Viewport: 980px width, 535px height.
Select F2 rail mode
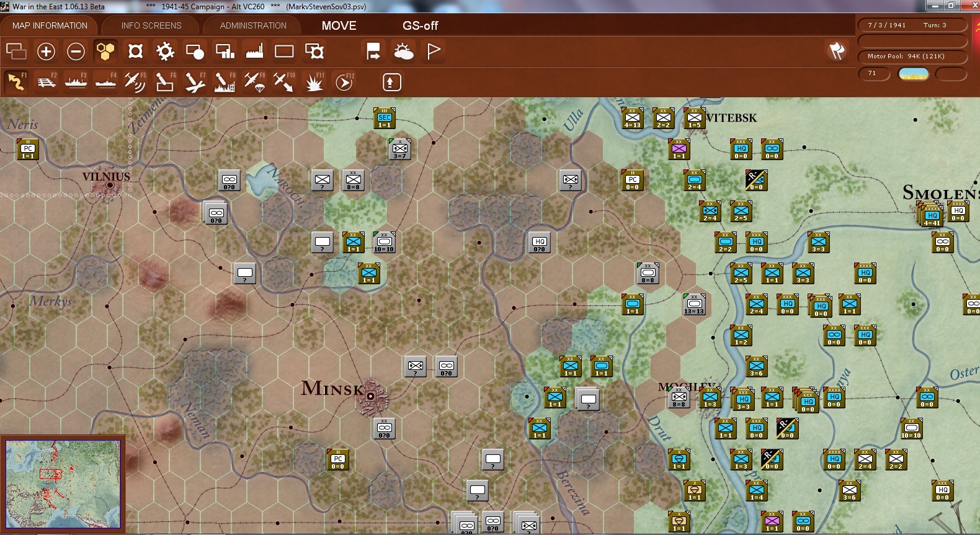point(47,81)
